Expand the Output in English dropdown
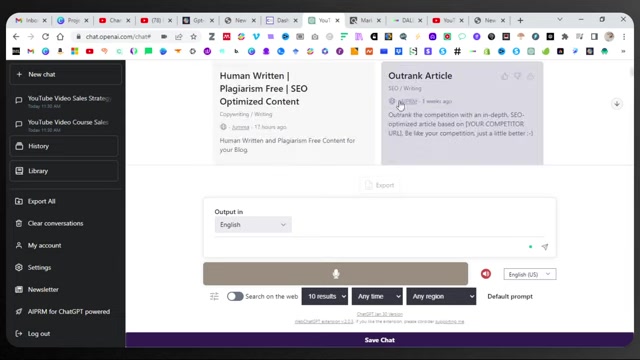Viewport: 640px width, 360px height. tap(253, 224)
